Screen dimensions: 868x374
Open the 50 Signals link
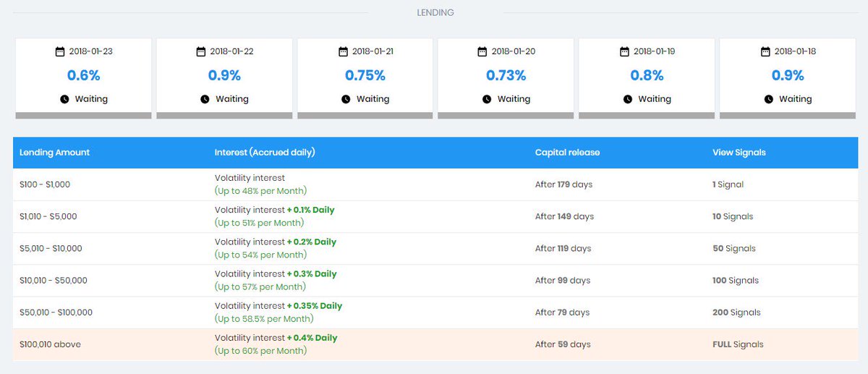[734, 248]
